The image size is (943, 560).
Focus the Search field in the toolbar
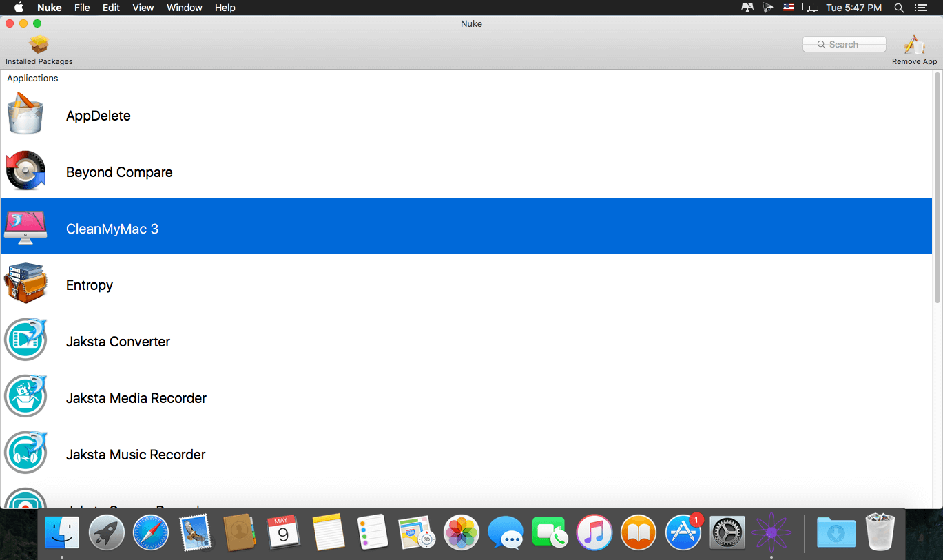[x=844, y=44]
